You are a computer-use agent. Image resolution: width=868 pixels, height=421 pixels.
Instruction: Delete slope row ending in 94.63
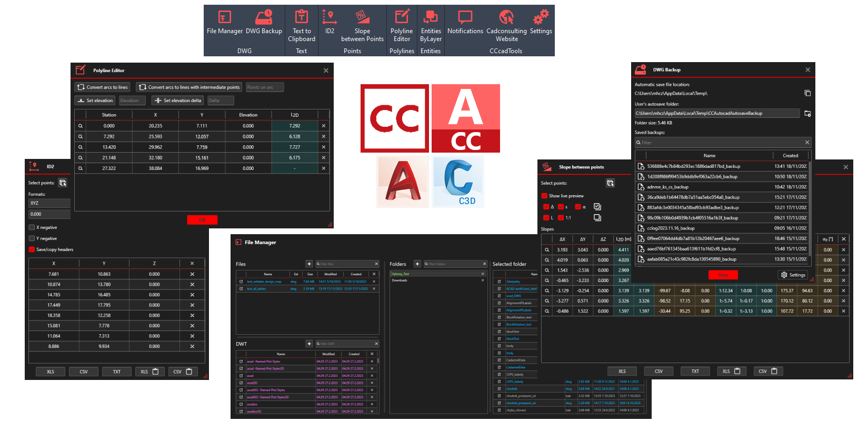pos(844,290)
